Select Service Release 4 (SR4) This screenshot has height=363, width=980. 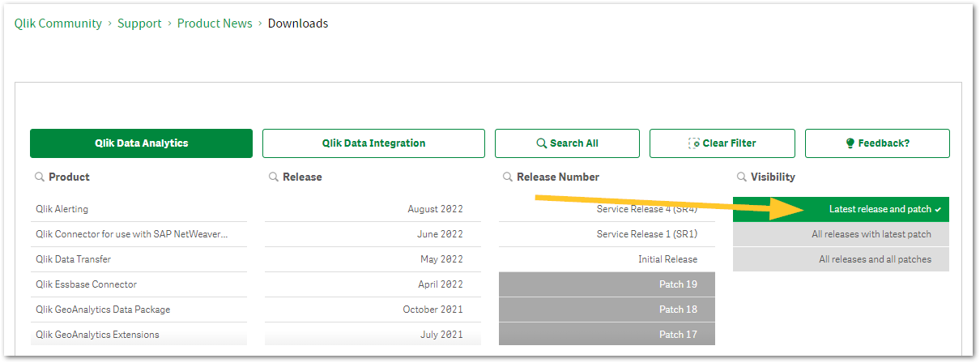607,209
